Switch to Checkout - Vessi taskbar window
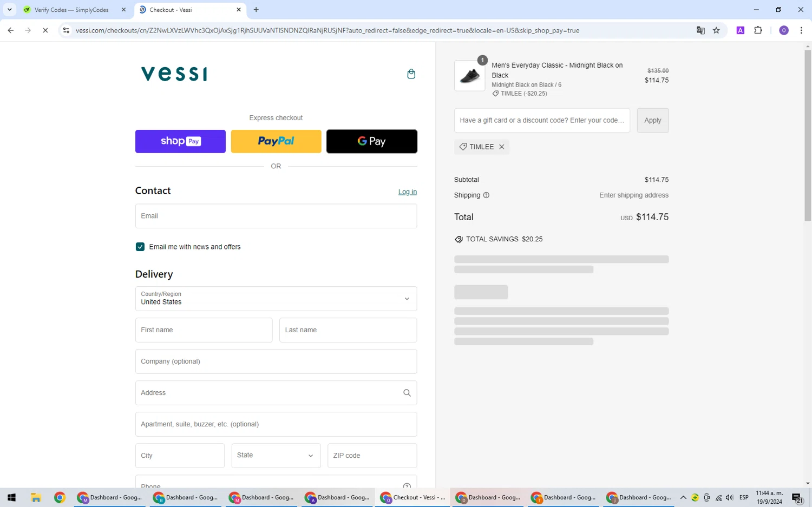812x507 pixels. click(x=413, y=497)
